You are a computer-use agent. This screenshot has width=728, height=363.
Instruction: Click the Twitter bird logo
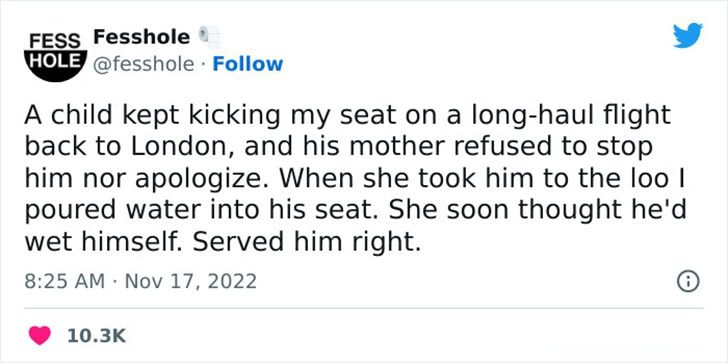pyautogui.click(x=688, y=35)
